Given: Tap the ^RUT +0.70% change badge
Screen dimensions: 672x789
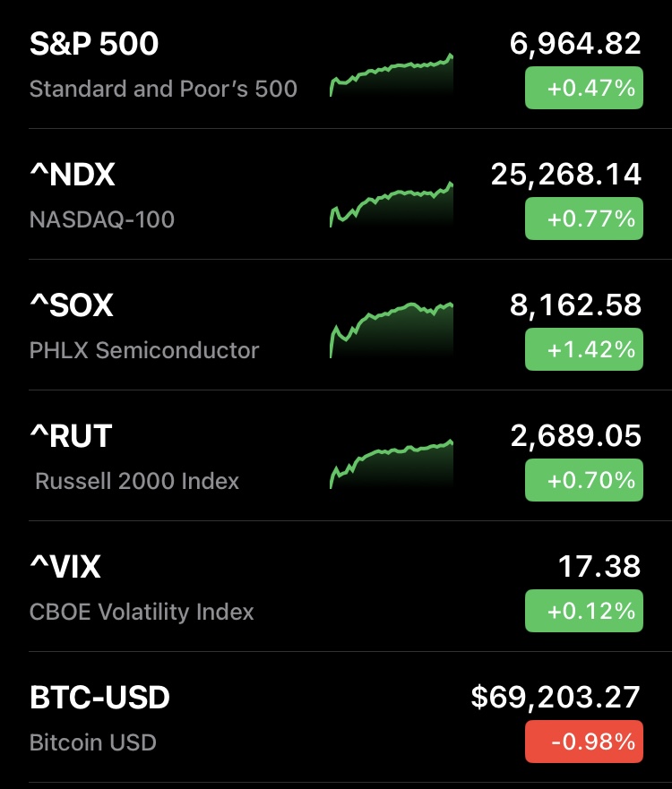Looking at the screenshot, I should point(583,480).
